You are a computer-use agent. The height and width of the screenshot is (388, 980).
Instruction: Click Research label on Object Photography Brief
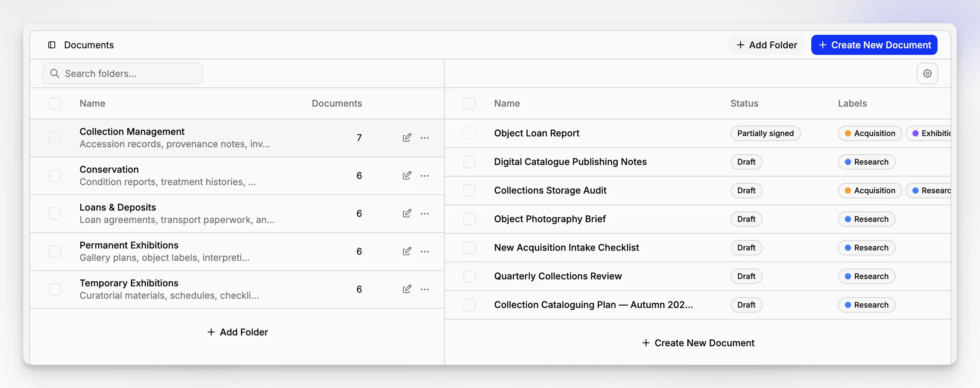[x=866, y=219]
